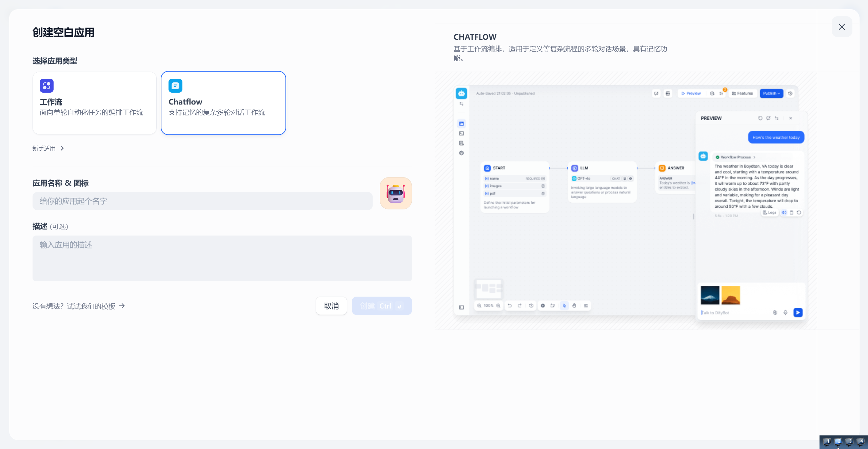Expand the 新手适用 beginner types section
This screenshot has width=868, height=449.
click(x=48, y=148)
